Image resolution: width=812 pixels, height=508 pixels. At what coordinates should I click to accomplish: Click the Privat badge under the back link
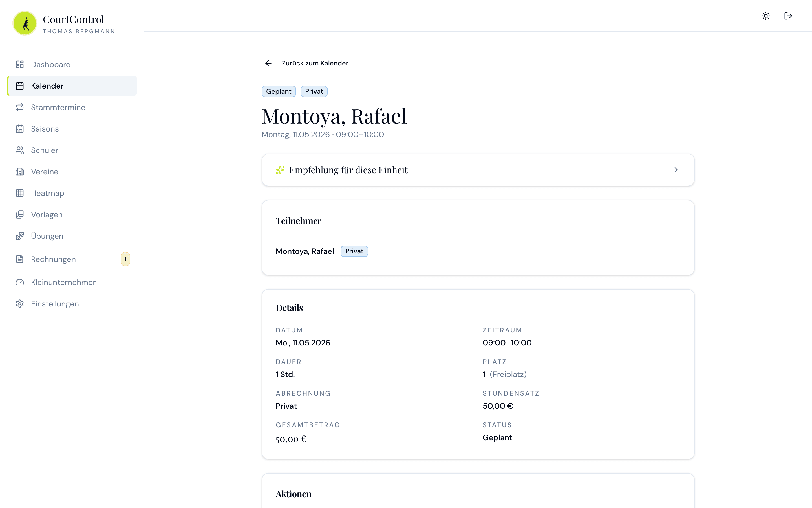314,91
